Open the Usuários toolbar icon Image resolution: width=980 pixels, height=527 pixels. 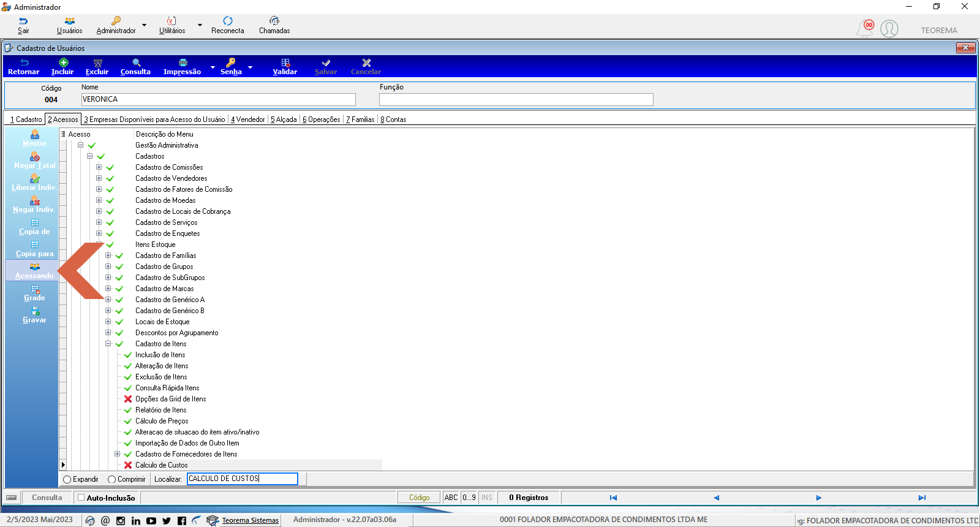point(70,21)
